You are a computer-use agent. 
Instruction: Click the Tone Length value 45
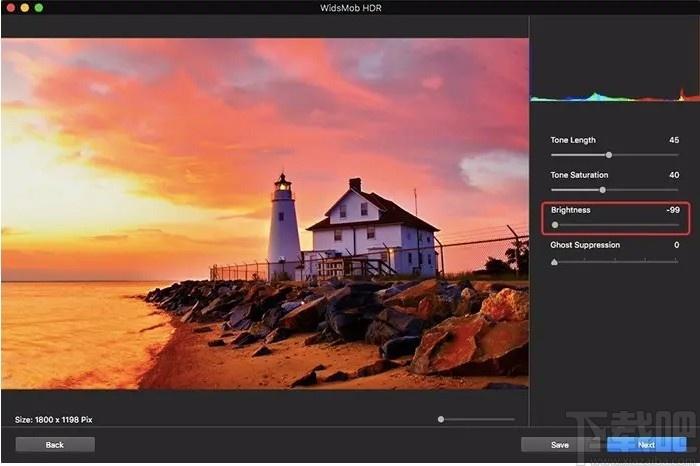674,140
